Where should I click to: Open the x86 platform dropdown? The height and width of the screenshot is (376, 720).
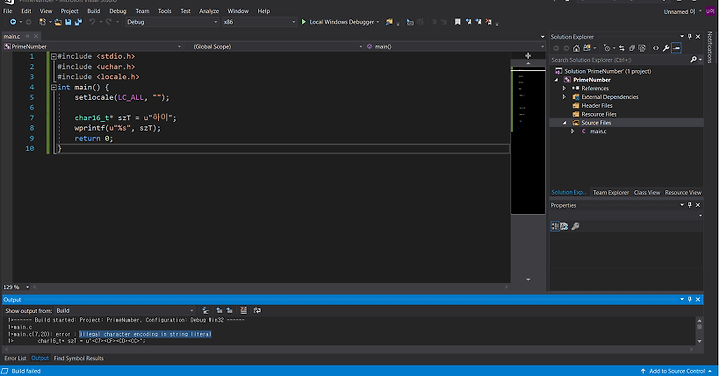pyautogui.click(x=259, y=22)
